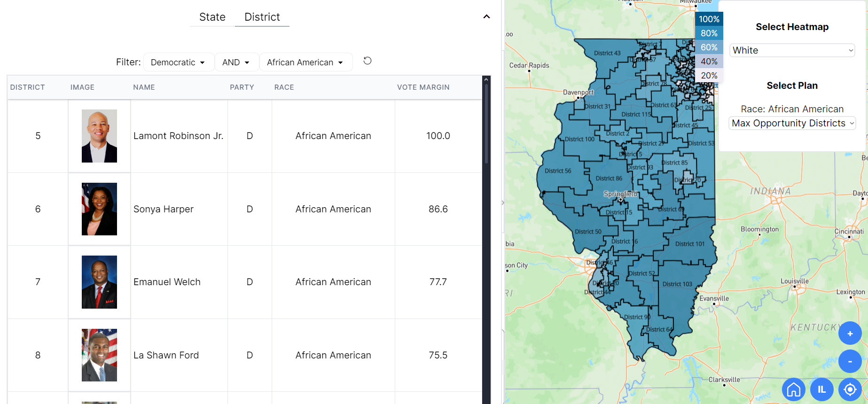Viewport: 868px width, 404px height.
Task: Click the 100% heatmap legend swatch
Action: 709,19
